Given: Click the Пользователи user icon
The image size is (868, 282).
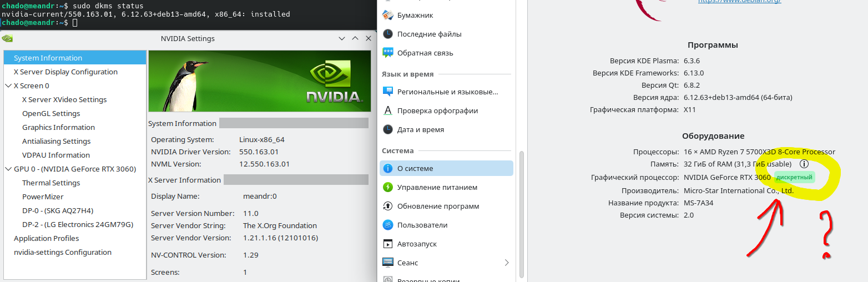Looking at the screenshot, I should tap(388, 225).
